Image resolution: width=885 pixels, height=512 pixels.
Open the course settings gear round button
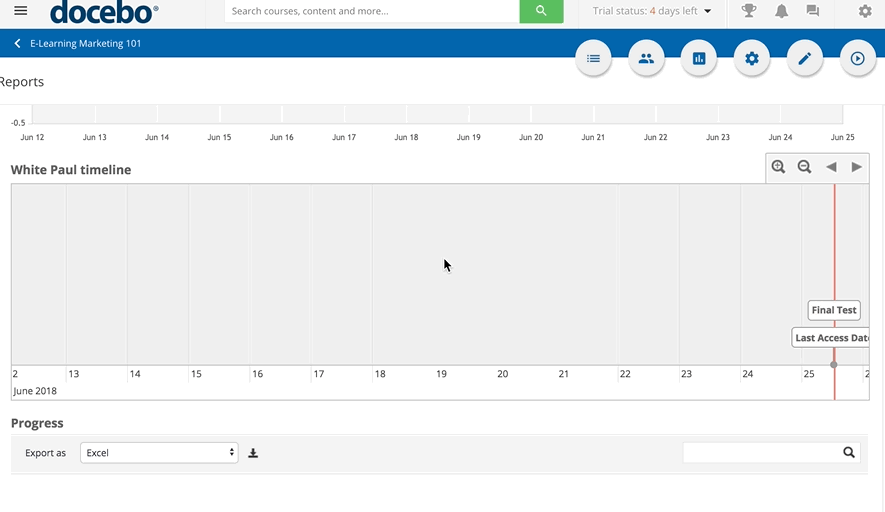[752, 58]
